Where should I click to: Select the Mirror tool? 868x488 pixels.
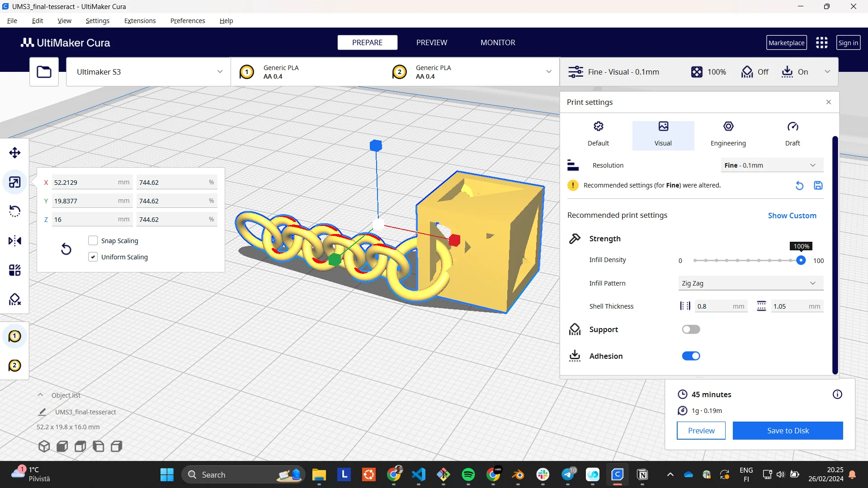[14, 241]
